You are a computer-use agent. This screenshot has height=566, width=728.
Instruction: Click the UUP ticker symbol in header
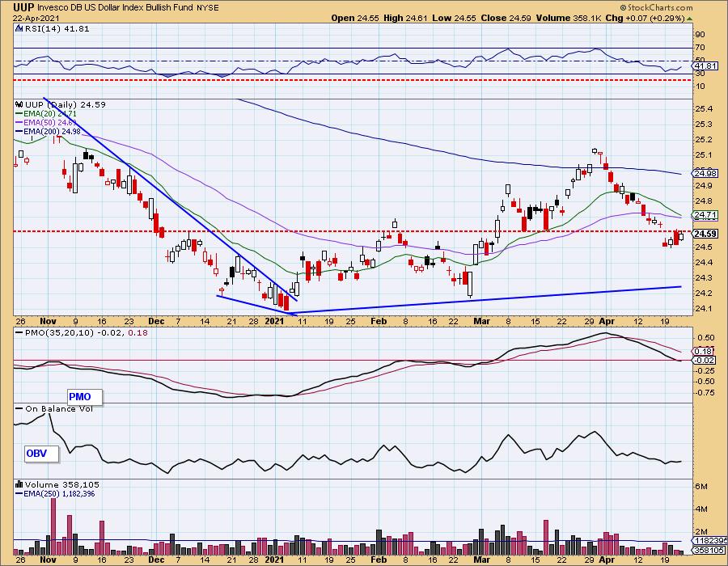click(x=23, y=7)
